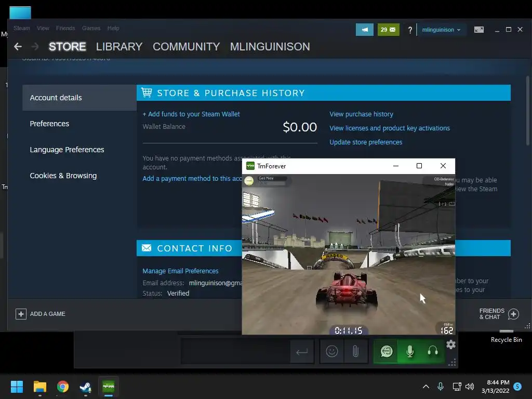Click the Friends & Chat plus circle icon
Screen dimensions: 532x399
[513, 314]
